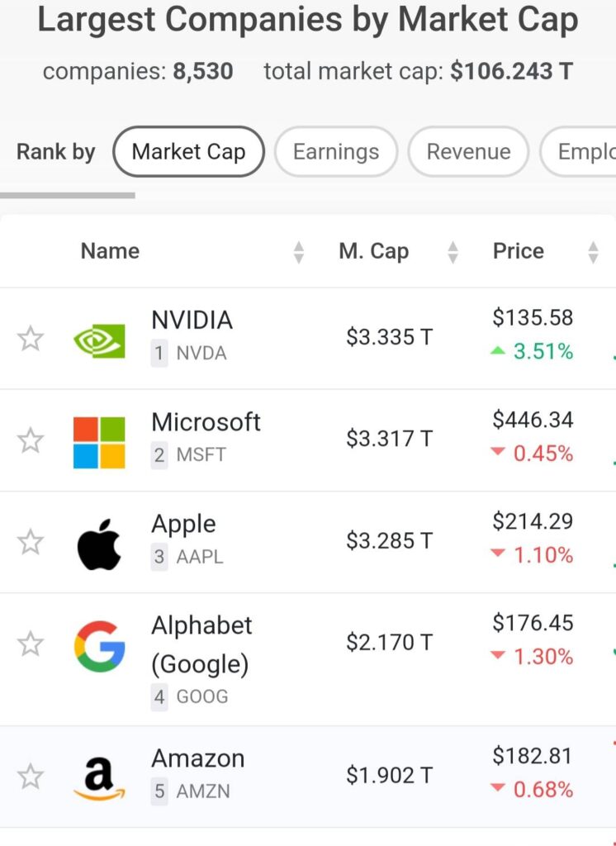Choose the partially visible Employees tab
The width and height of the screenshot is (616, 846).
point(578,152)
